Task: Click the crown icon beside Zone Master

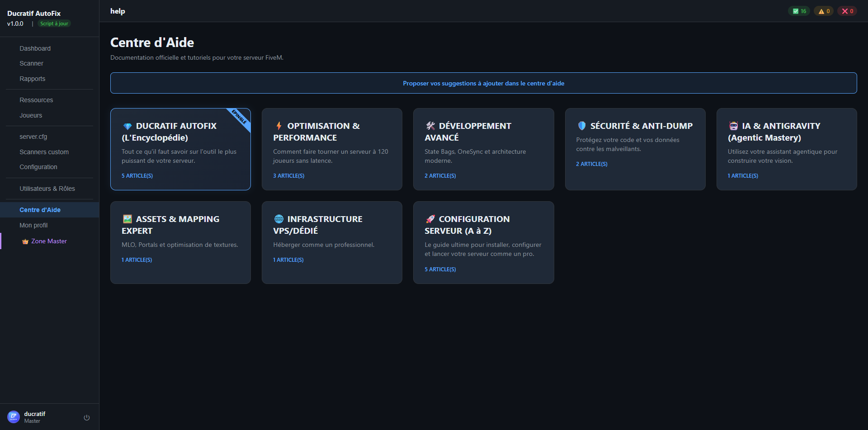Action: (25, 241)
